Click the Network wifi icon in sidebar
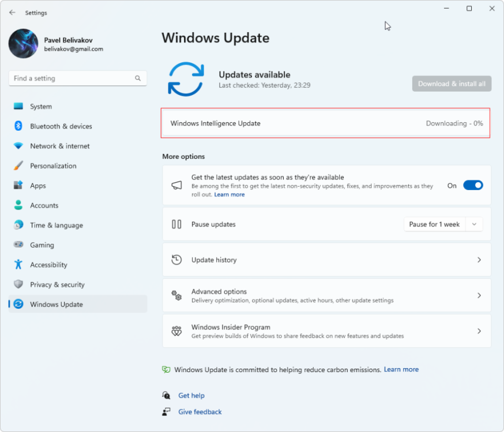504x432 pixels. (18, 146)
